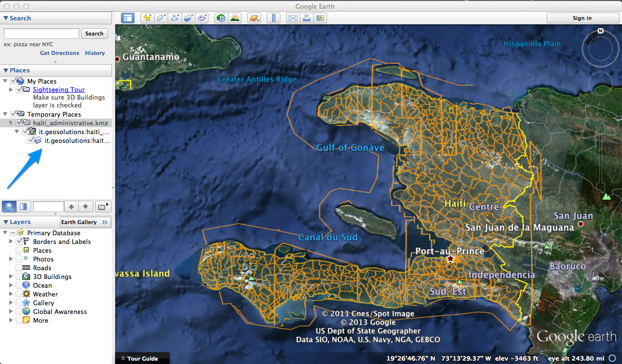Open the planet switcher (Saturn icon)

click(x=254, y=18)
